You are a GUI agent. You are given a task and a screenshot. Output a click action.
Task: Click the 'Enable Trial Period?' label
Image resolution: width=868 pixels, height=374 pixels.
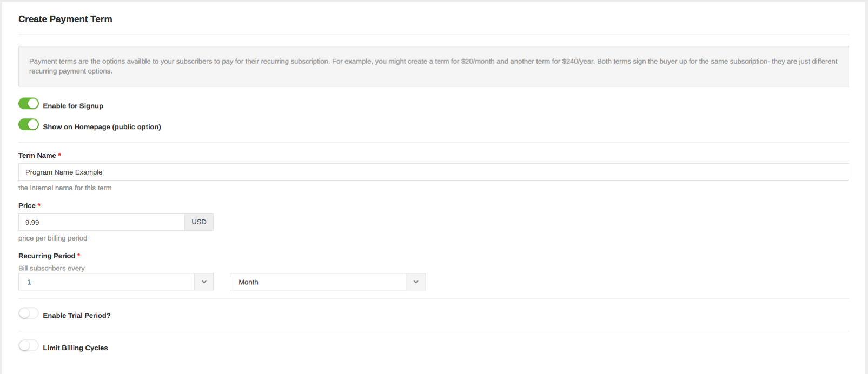point(77,316)
